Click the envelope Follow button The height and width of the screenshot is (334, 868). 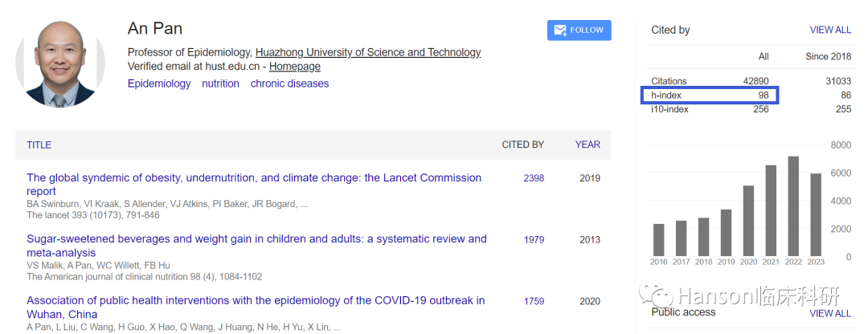(x=579, y=31)
